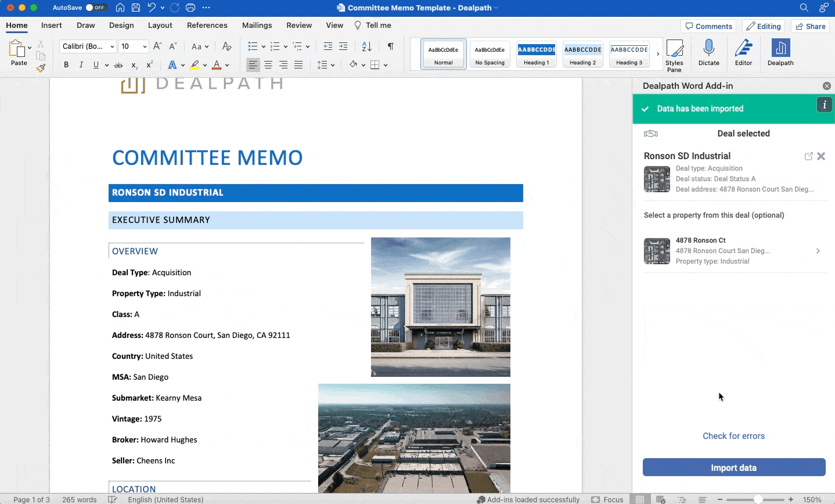Toggle AutoSave switch
835x504 pixels.
point(96,8)
